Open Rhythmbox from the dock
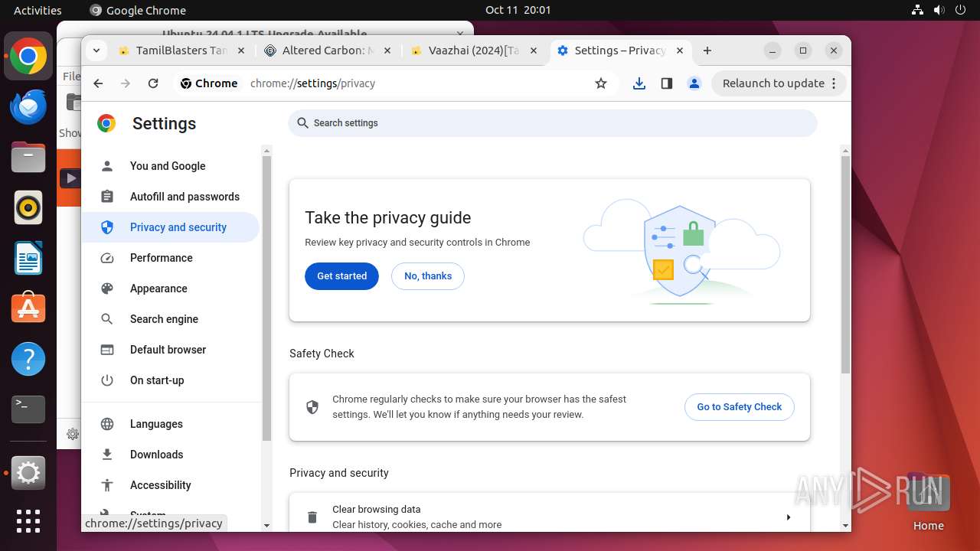Viewport: 980px width, 551px height. tap(28, 207)
